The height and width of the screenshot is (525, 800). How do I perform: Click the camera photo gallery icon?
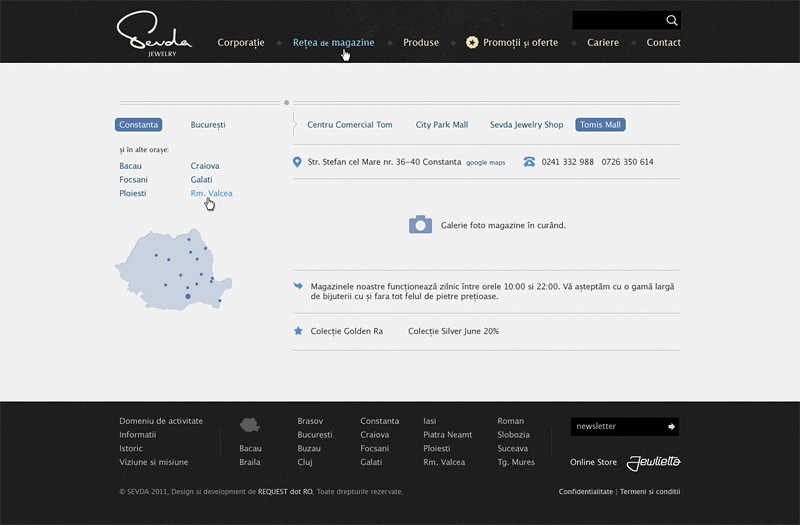pos(420,225)
